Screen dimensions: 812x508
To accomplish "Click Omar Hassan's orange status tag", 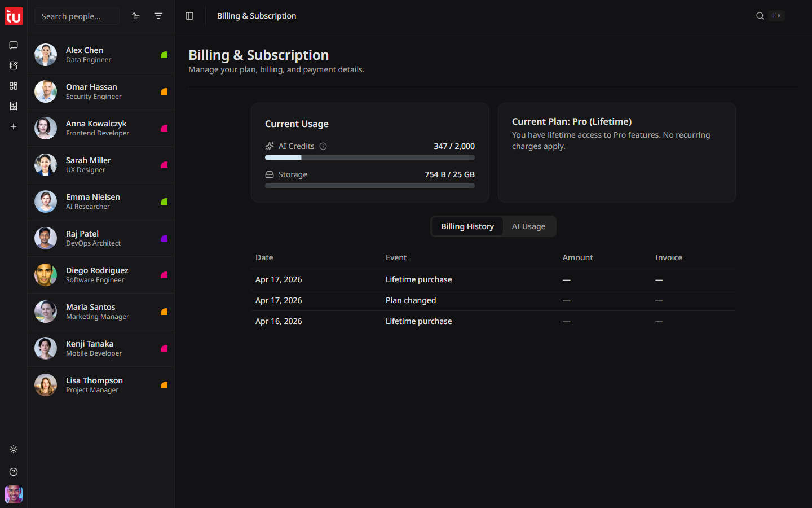I will coord(164,91).
